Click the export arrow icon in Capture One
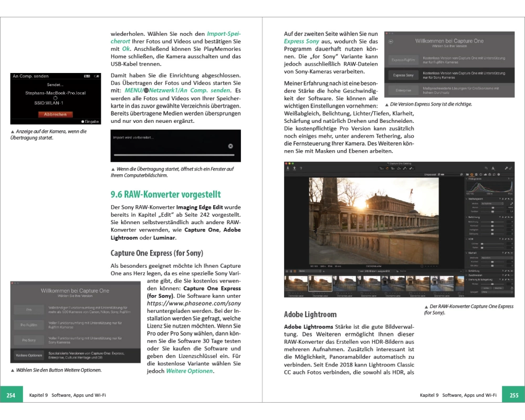This screenshot has height=420, width=525. (x=294, y=168)
